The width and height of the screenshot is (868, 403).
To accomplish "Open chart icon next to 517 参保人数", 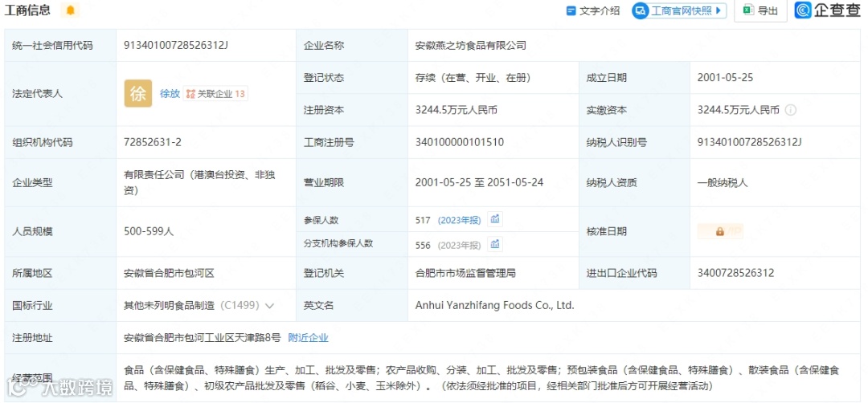I will click(495, 219).
